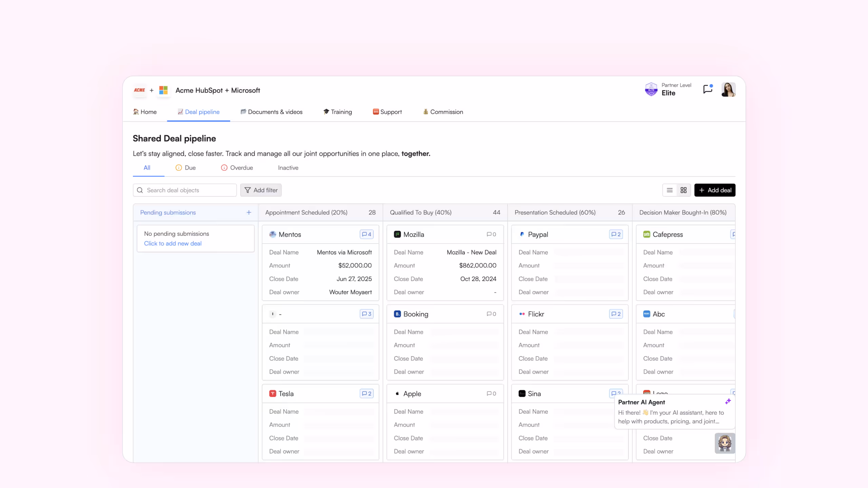Open Paypal card comments (2)
Image resolution: width=868 pixels, height=488 pixels.
(616, 234)
